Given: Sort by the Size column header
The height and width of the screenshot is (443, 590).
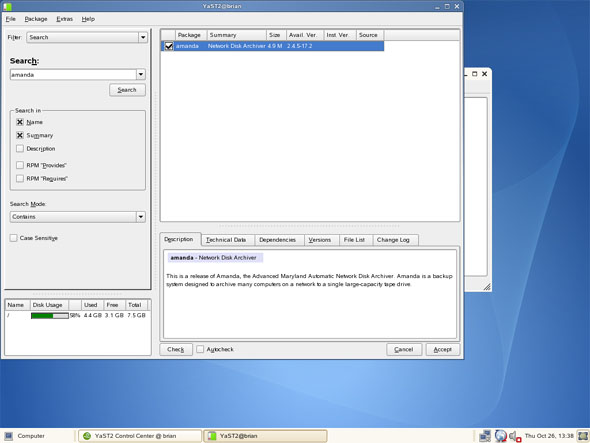Looking at the screenshot, I should [276, 35].
